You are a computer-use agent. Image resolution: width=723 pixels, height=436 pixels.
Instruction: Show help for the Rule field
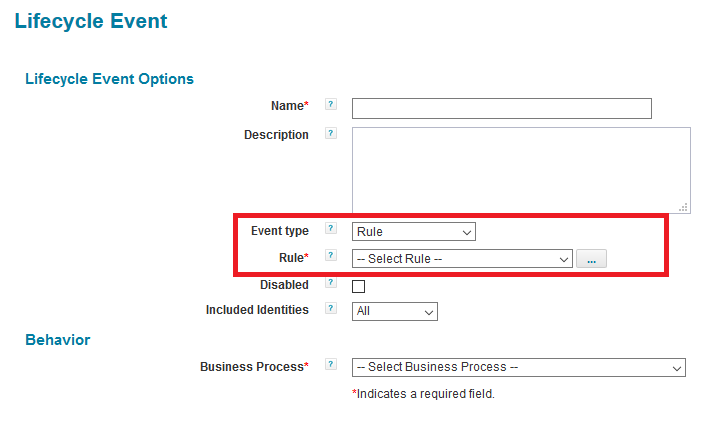(331, 257)
